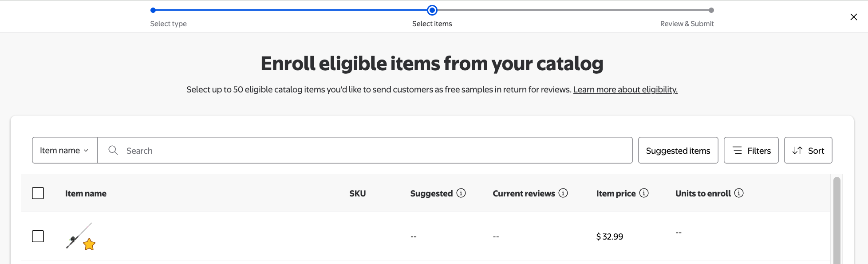Click the Item price info icon
This screenshot has width=868, height=264.
(644, 193)
